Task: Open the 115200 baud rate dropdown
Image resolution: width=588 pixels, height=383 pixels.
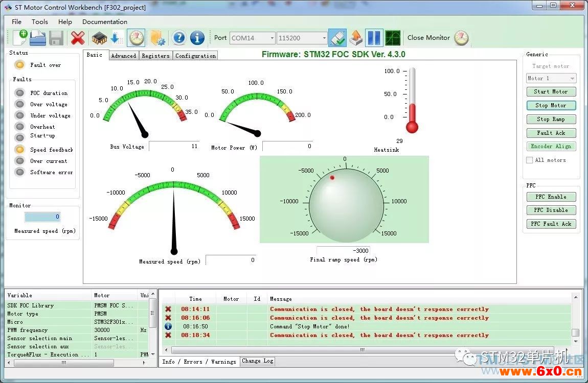Action: pos(324,38)
